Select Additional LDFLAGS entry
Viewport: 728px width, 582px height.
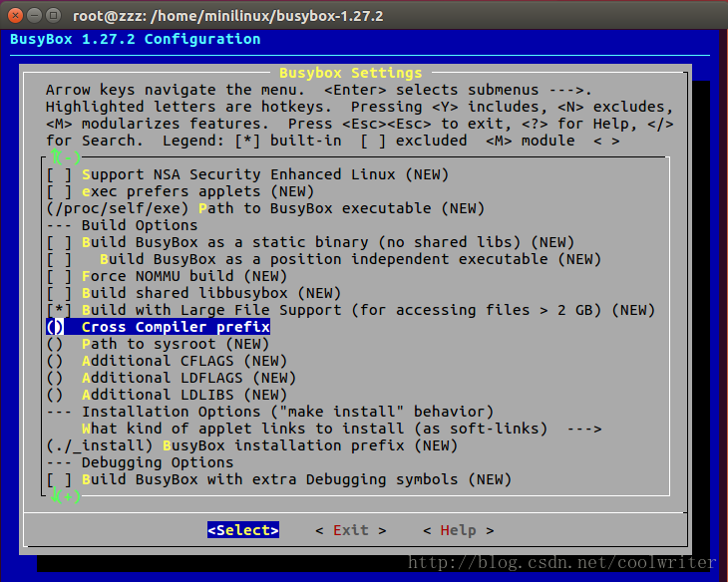(x=171, y=379)
